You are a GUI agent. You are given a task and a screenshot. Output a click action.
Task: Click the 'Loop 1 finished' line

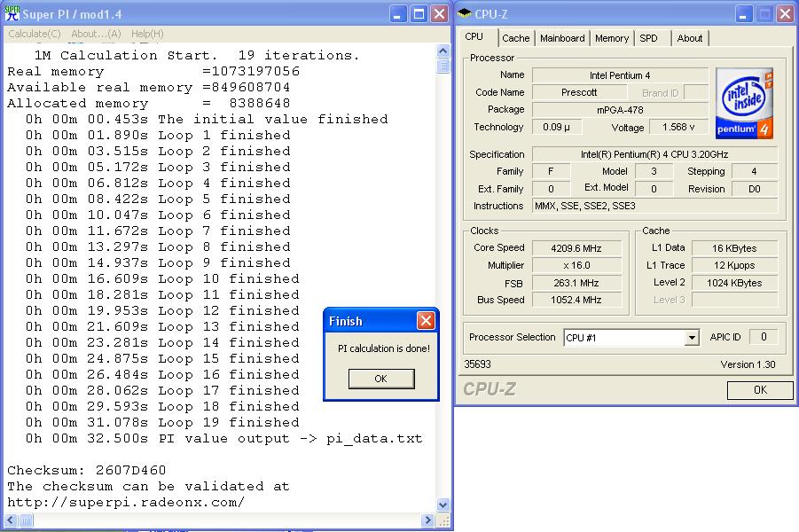coord(159,135)
